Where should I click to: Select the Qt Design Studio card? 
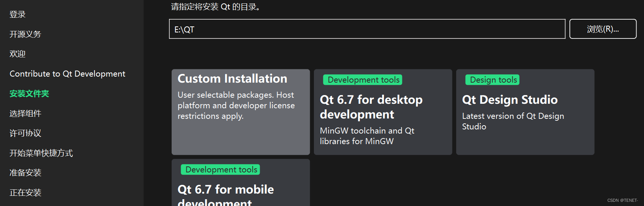coord(525,112)
